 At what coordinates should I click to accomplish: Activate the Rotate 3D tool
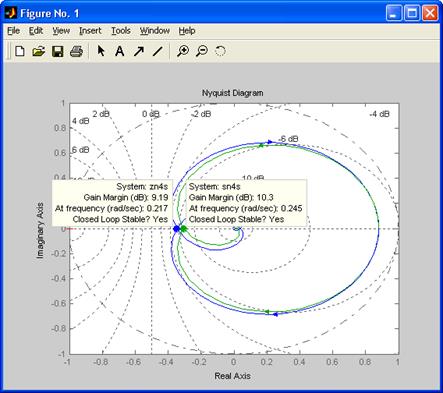click(x=220, y=51)
